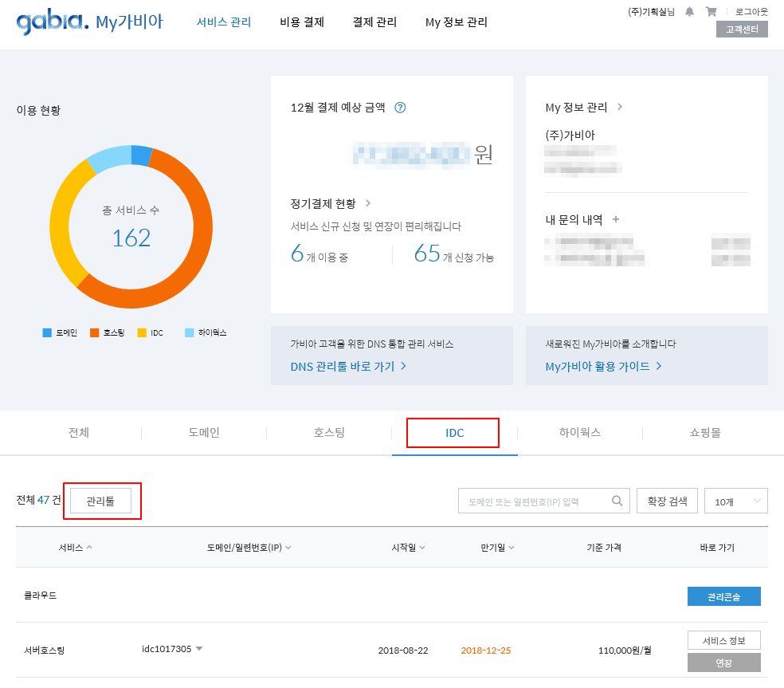
Task: Click the (주)기획실님 account name
Action: 651,11
